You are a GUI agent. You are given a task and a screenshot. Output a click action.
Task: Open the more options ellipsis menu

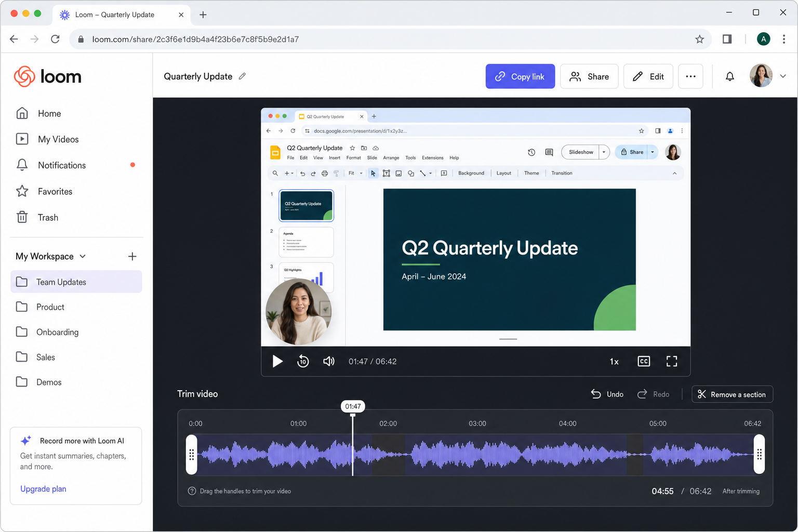690,76
